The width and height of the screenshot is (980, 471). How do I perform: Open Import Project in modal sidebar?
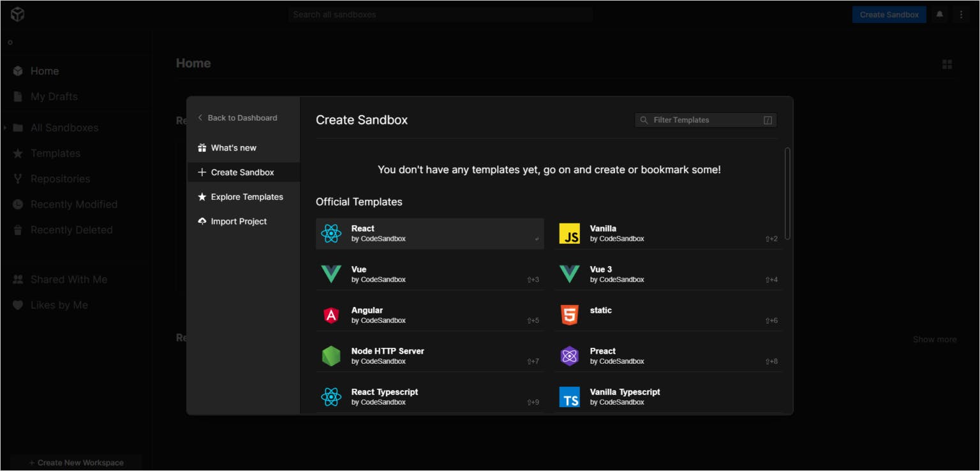[x=243, y=221]
